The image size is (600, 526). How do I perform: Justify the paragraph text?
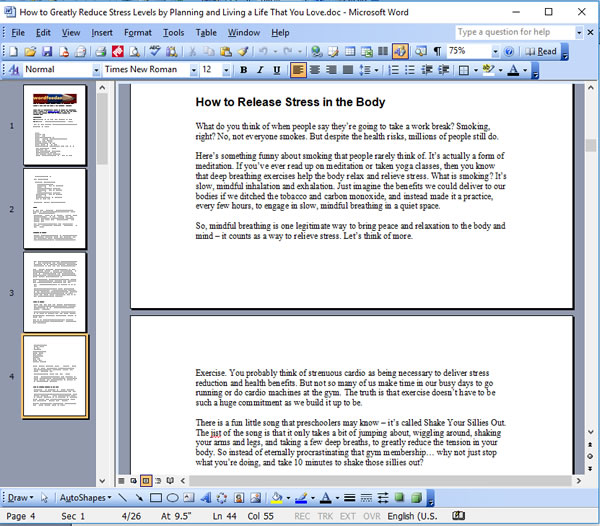[348, 70]
